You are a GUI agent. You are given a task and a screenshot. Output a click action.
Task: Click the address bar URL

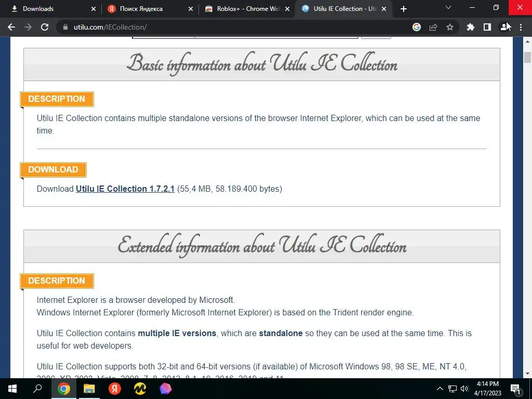click(x=110, y=27)
